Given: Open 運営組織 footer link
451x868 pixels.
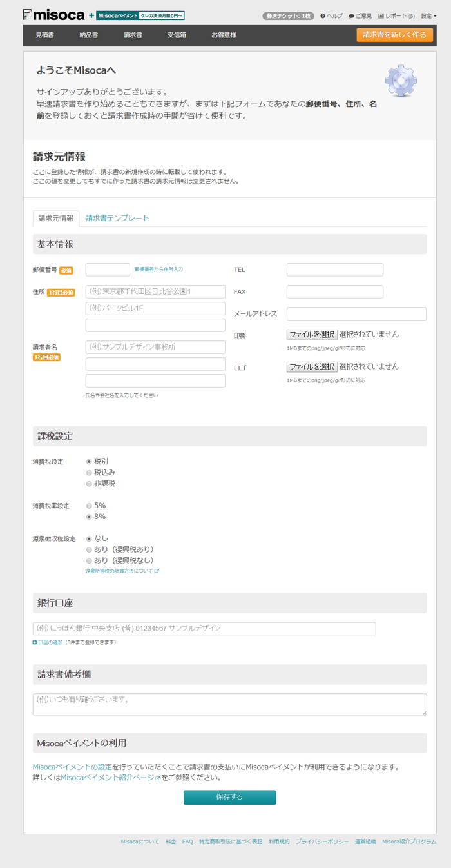Looking at the screenshot, I should pyautogui.click(x=365, y=842).
